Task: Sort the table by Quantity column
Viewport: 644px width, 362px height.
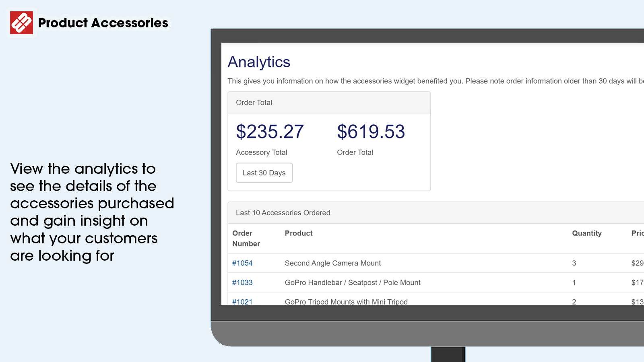Action: pos(587,233)
